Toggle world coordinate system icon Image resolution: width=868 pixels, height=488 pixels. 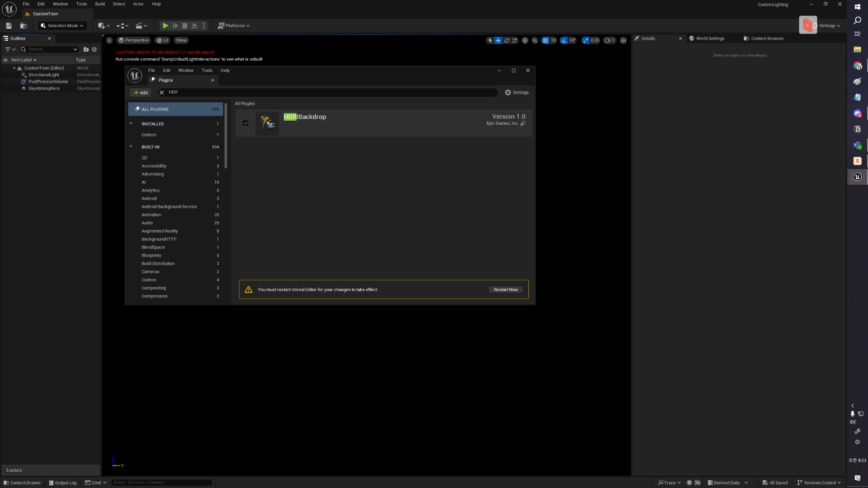(525, 41)
